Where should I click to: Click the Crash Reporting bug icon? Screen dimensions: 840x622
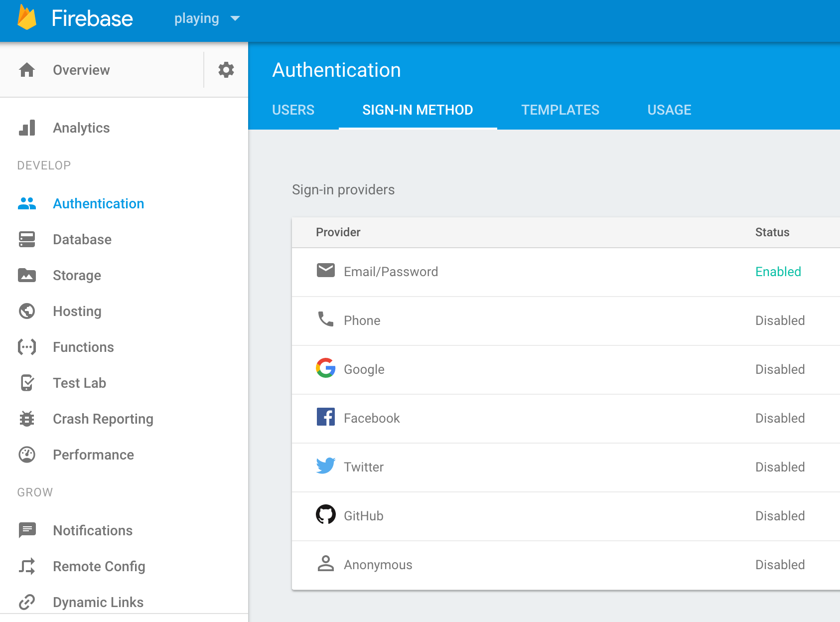pyautogui.click(x=27, y=419)
